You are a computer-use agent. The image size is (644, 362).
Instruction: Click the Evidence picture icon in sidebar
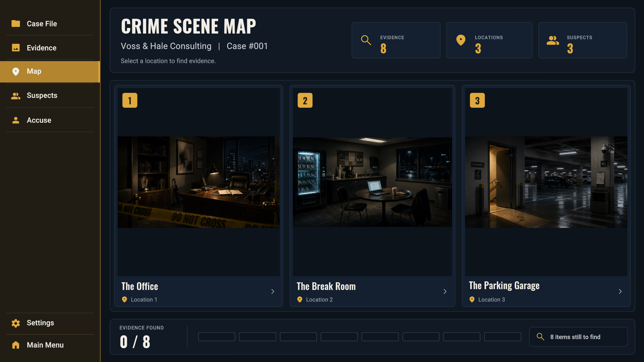click(x=16, y=48)
